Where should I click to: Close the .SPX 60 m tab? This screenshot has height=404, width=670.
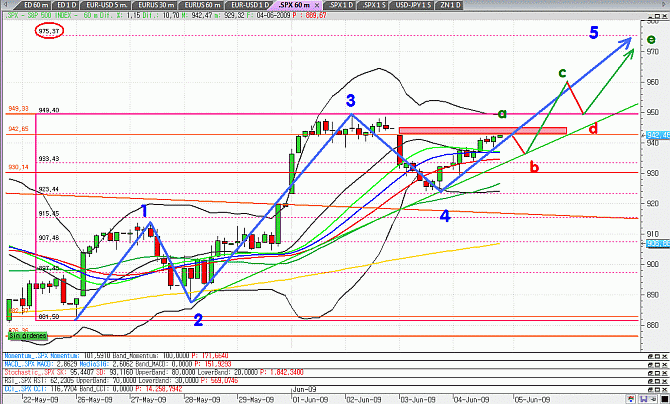click(x=316, y=5)
